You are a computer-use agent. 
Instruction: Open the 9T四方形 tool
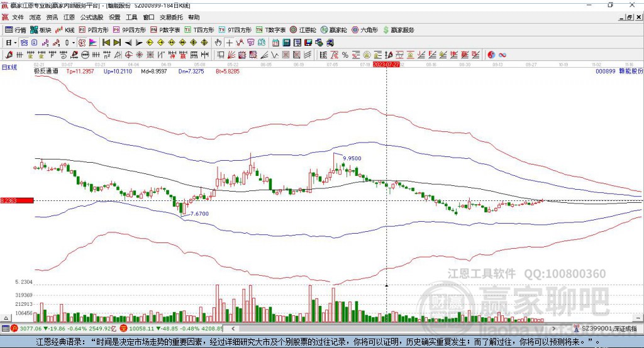coord(235,30)
